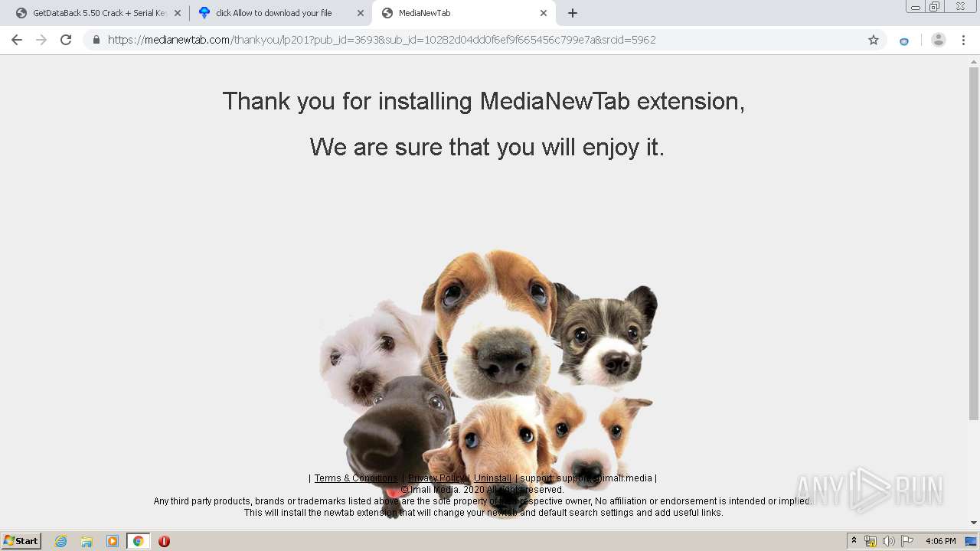Image resolution: width=980 pixels, height=551 pixels.
Task: View site info via padlock icon
Action: (96, 40)
